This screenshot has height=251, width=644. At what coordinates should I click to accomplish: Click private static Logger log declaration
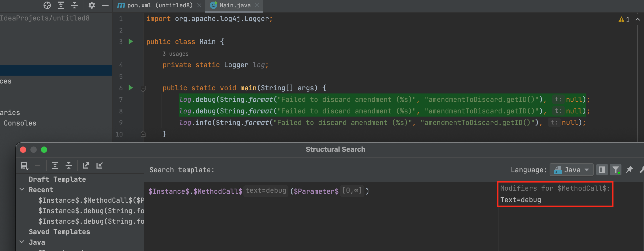pyautogui.click(x=216, y=65)
